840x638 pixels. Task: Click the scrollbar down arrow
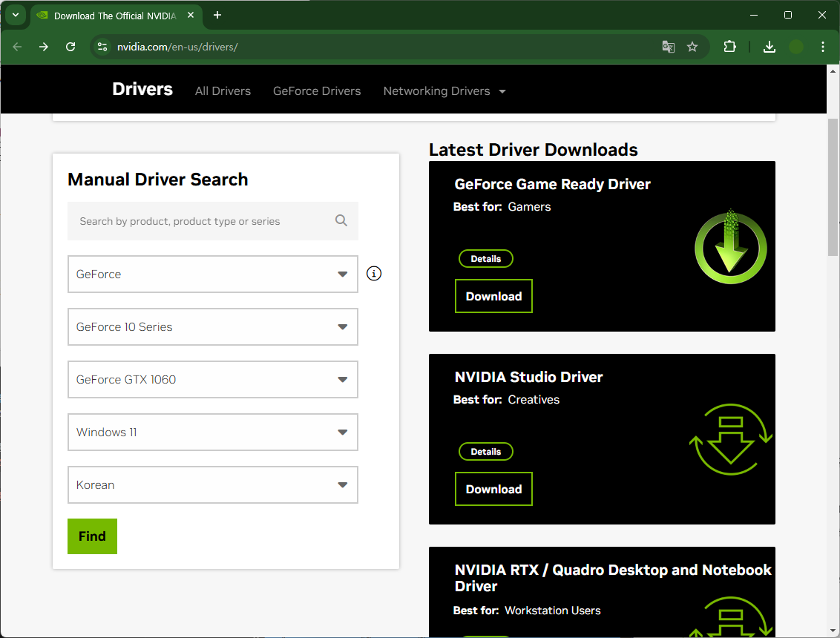pos(833,631)
